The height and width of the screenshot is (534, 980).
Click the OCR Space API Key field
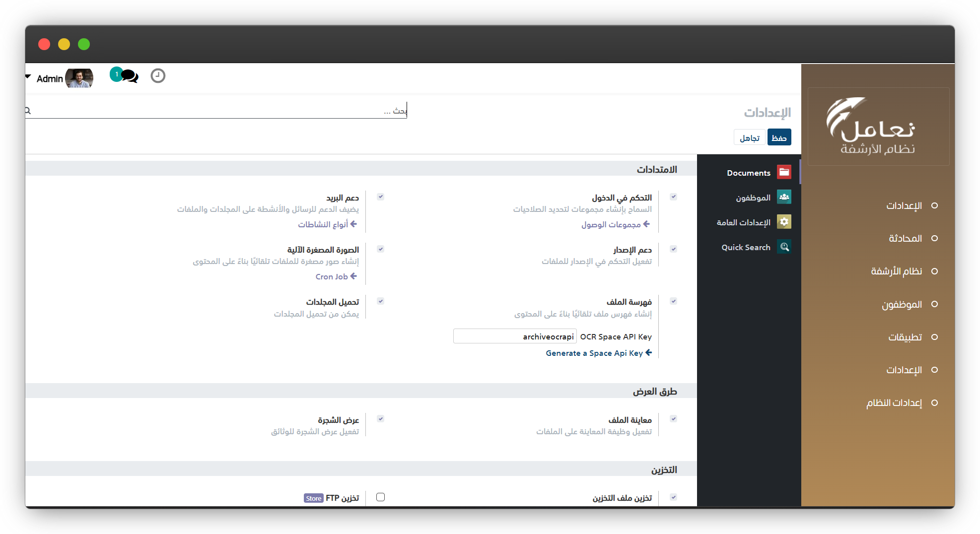coord(514,336)
